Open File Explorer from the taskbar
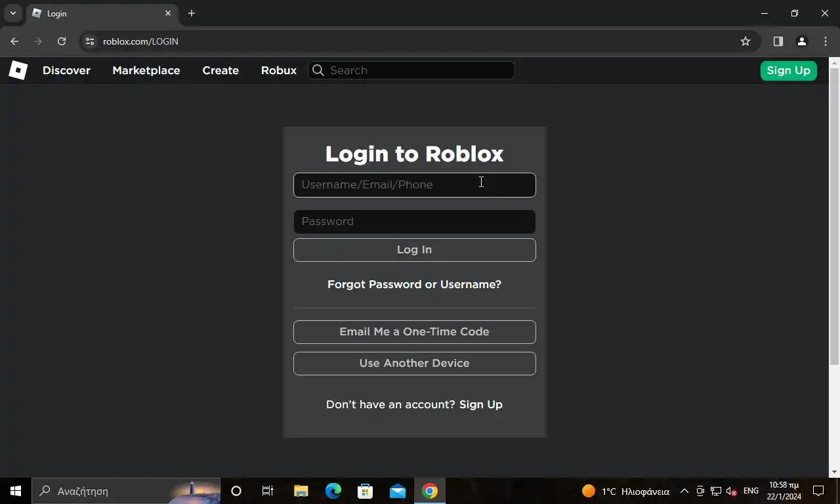 pos(301,491)
